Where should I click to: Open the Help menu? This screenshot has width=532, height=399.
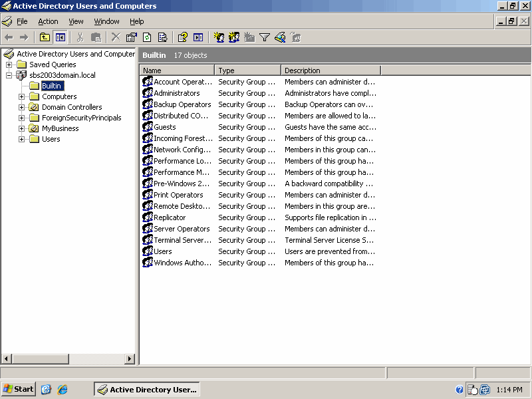(137, 21)
